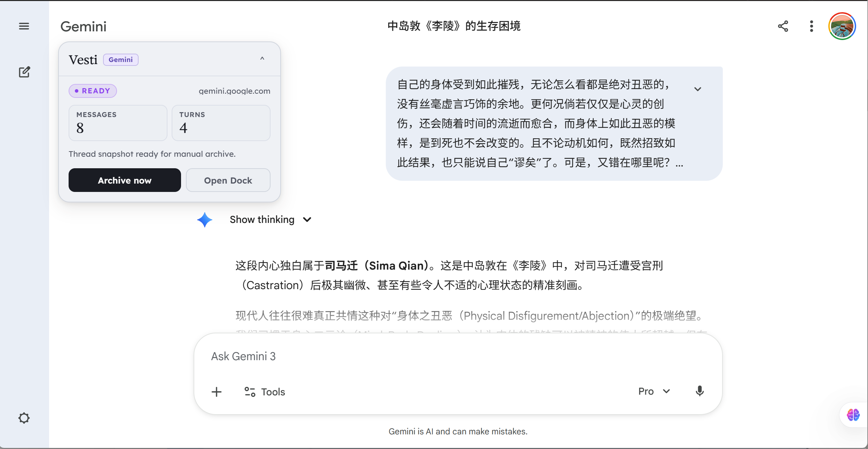Viewport: 868px width, 449px height.
Task: Open the Tools menu in the prompt box
Action: click(x=265, y=392)
